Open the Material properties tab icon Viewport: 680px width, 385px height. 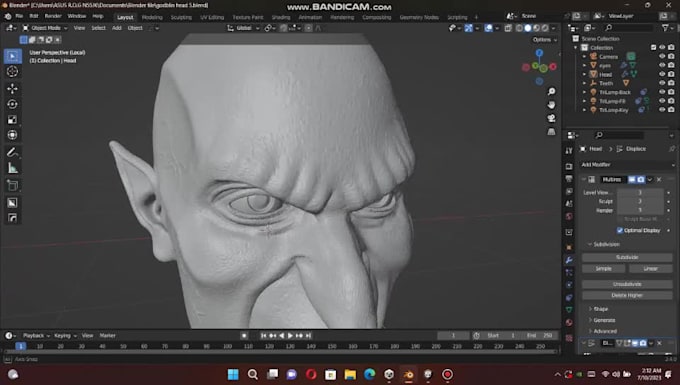click(569, 323)
